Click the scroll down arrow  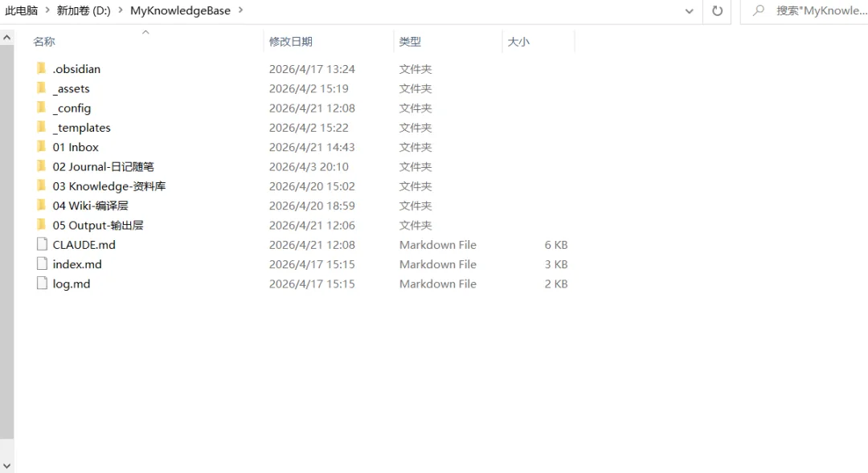6,467
